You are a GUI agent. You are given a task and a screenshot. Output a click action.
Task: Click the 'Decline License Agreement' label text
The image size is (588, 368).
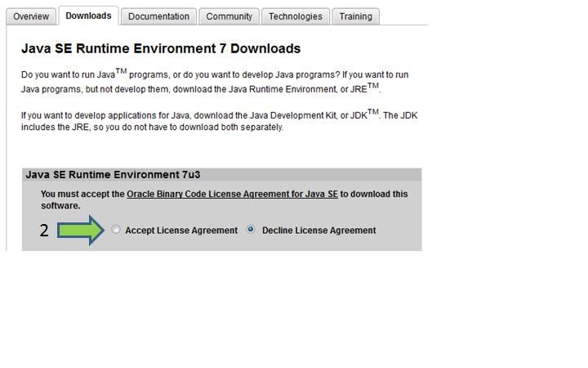318,230
